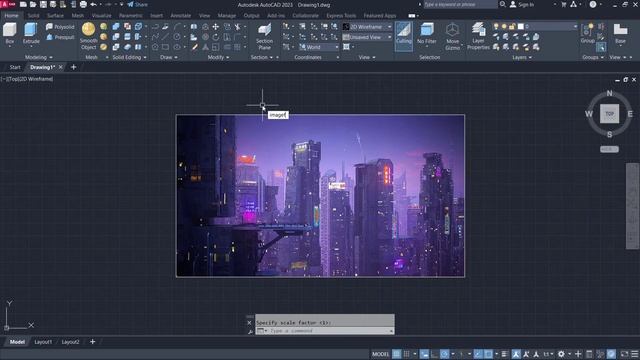Toggle ortho mode in status bar

point(434,354)
